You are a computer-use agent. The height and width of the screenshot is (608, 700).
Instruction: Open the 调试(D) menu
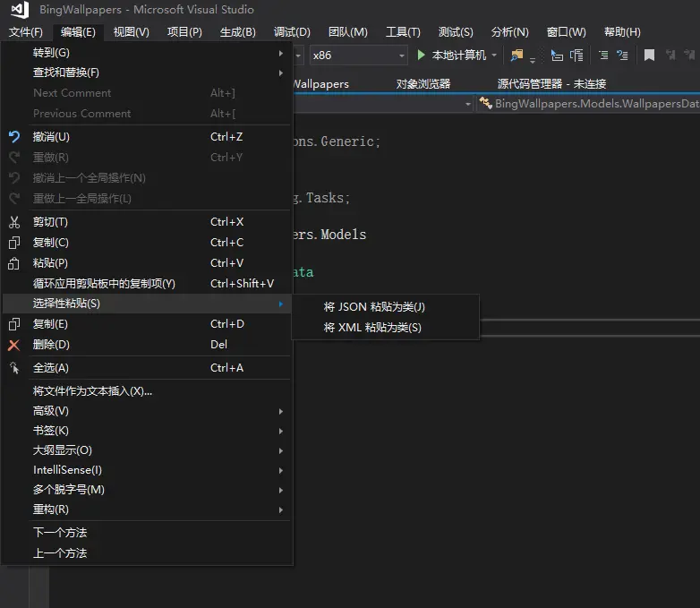[x=292, y=32]
